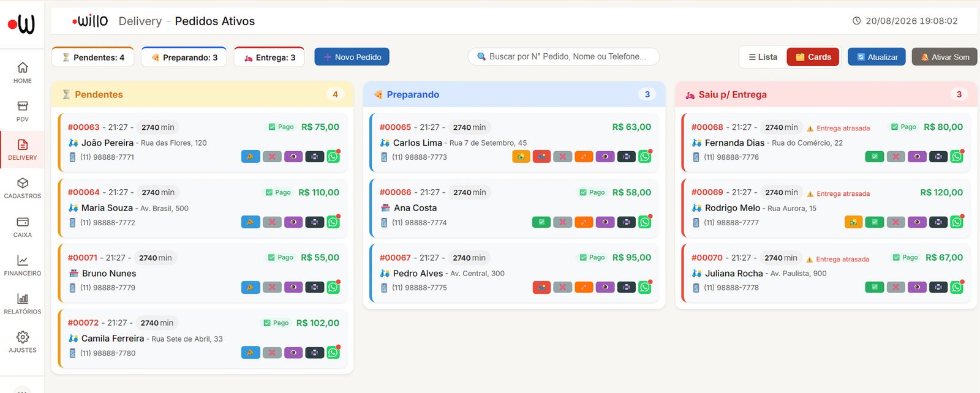
Task: Start preparing Maria Souza's order #00064
Action: coord(251,222)
